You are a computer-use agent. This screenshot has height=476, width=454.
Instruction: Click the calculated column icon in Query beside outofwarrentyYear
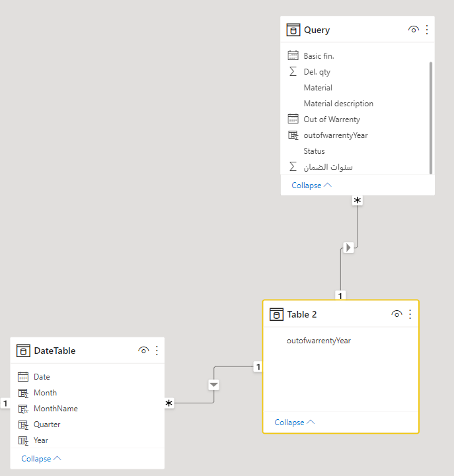coord(293,135)
